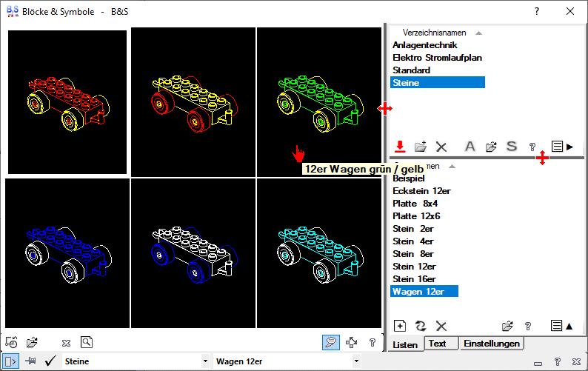Switch to the Listen tab
The height and width of the screenshot is (371, 588).
(405, 345)
